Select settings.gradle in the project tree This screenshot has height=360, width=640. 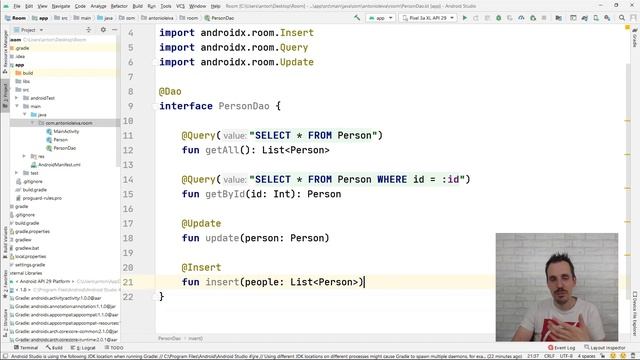(30, 265)
